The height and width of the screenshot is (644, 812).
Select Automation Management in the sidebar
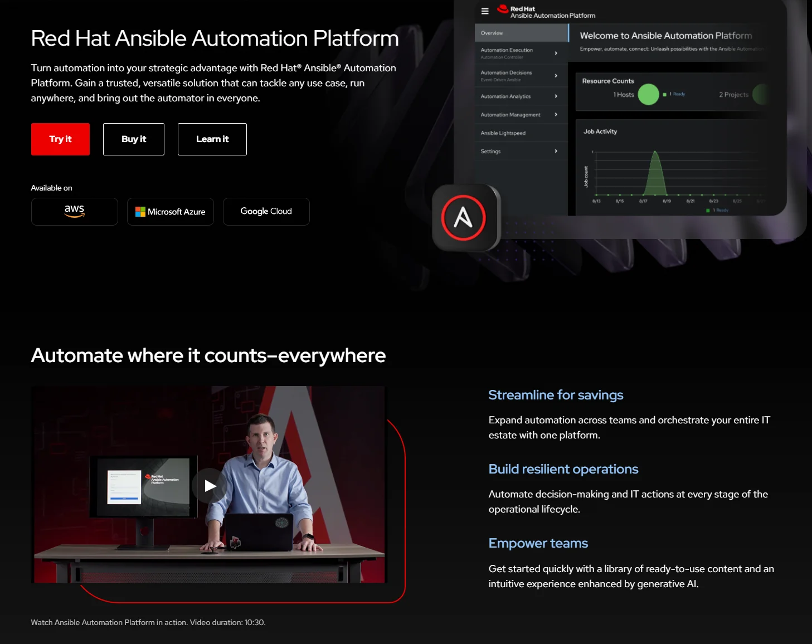(x=522, y=115)
